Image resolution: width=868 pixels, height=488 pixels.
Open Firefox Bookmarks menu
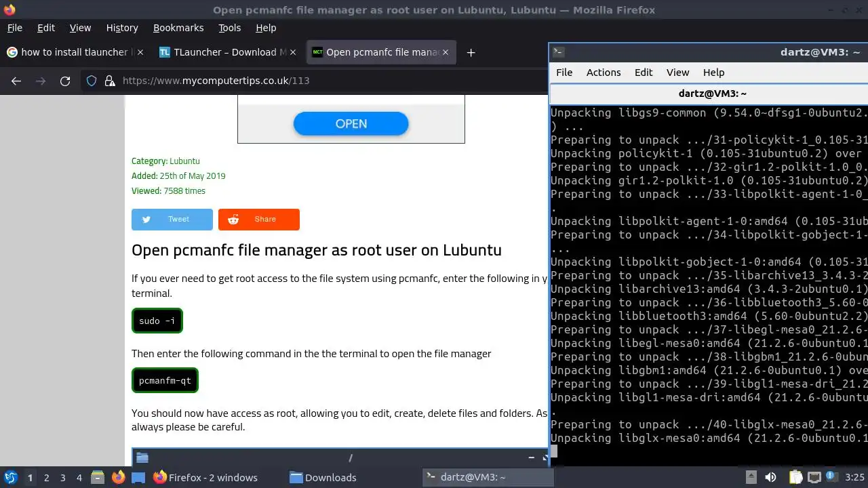(x=178, y=28)
